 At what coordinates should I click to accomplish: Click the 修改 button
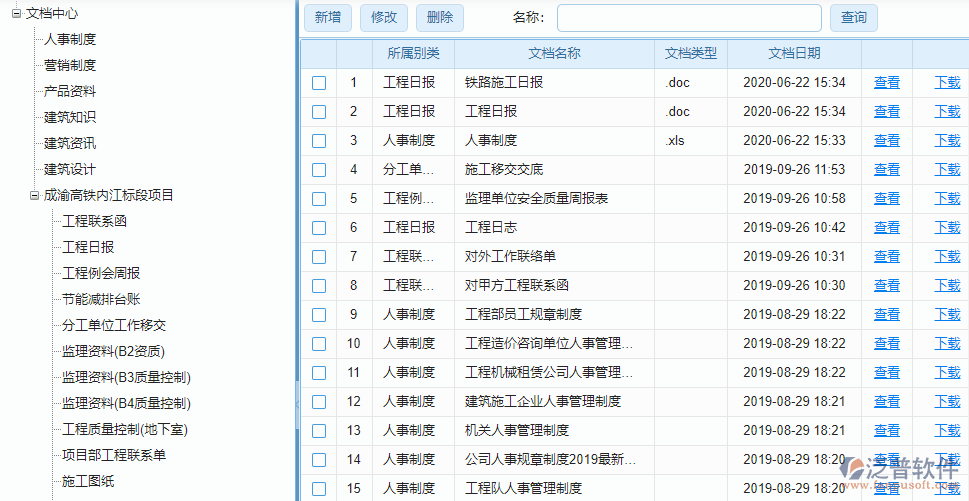click(384, 17)
